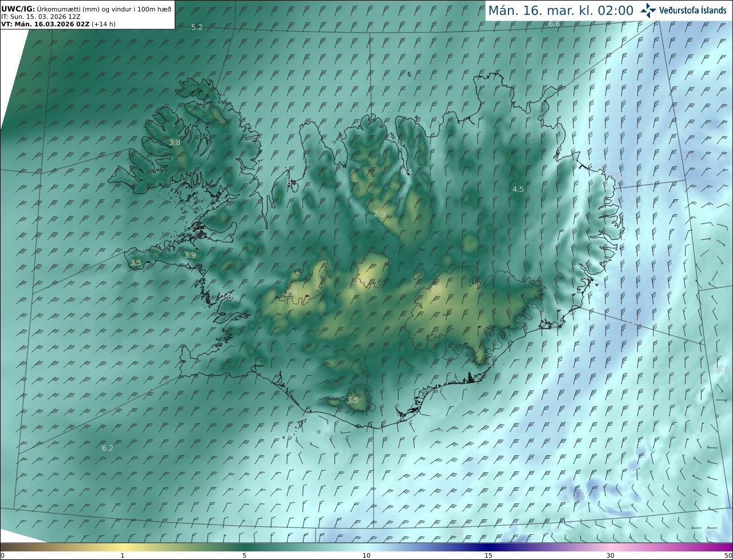Click the 6.2 value over southwest ocean
Screen dimensions: 733x560
[108, 448]
